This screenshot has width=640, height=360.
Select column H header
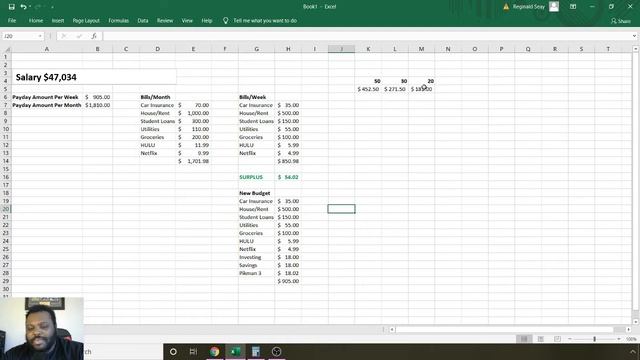[288, 49]
